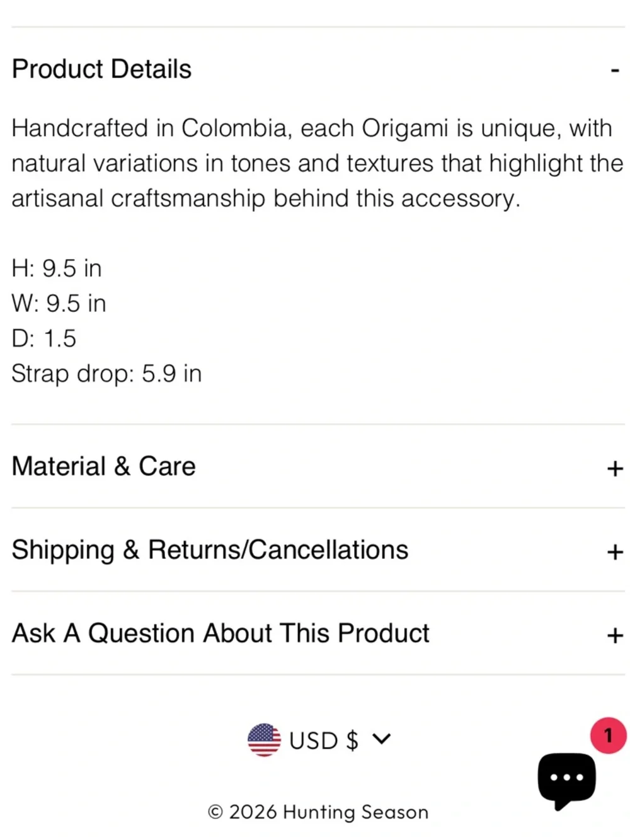Click the plus icon beside Material & Care
630x840 pixels.
[615, 468]
